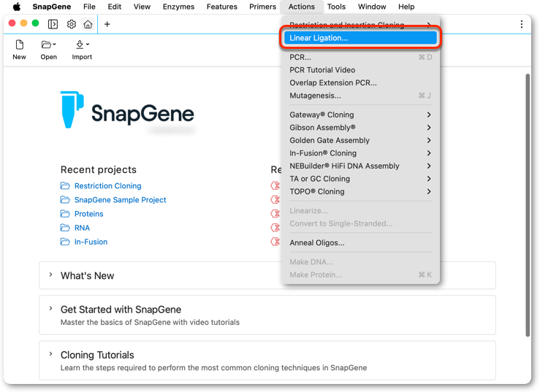Viewport: 559px width, 392px height.
Task: Close the Actions menu in menu bar
Action: tap(302, 7)
